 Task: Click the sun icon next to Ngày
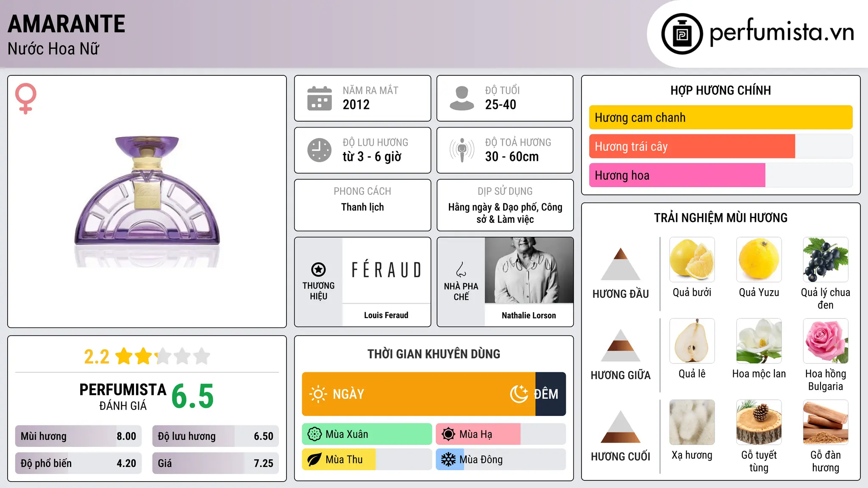pyautogui.click(x=318, y=394)
